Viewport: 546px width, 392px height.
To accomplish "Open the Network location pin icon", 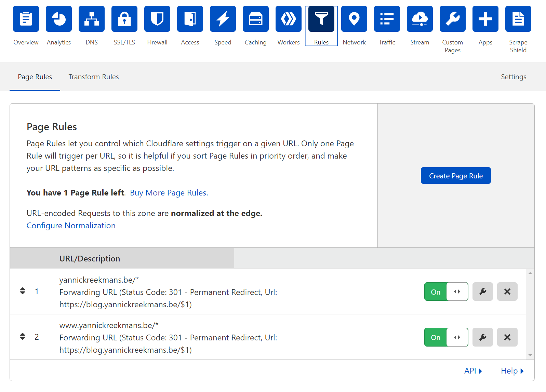I will (354, 19).
